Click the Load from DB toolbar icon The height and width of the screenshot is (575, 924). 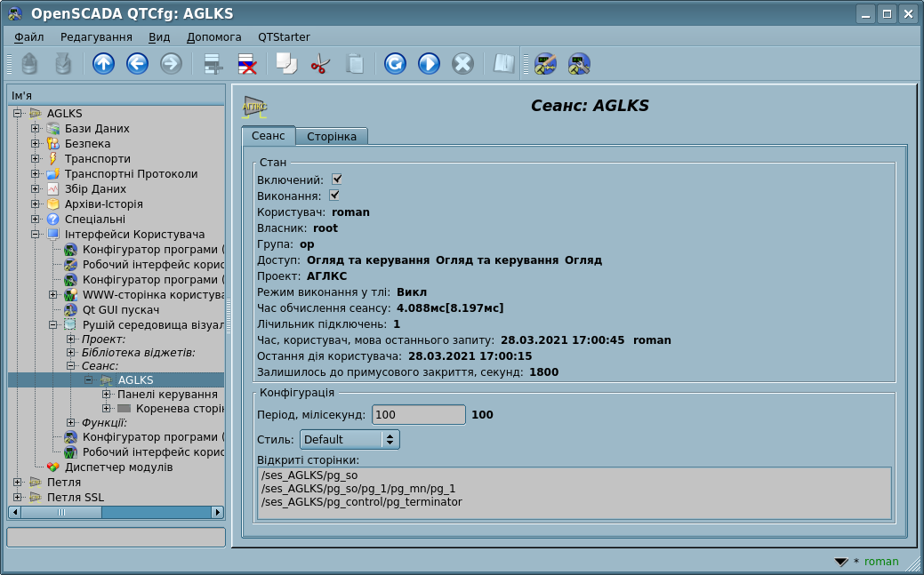[29, 63]
